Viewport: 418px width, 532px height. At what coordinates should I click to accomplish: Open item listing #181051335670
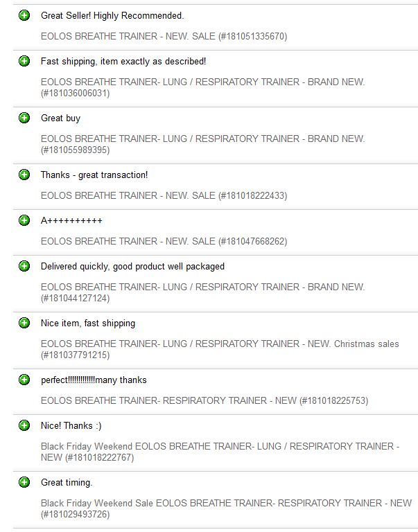coord(164,36)
